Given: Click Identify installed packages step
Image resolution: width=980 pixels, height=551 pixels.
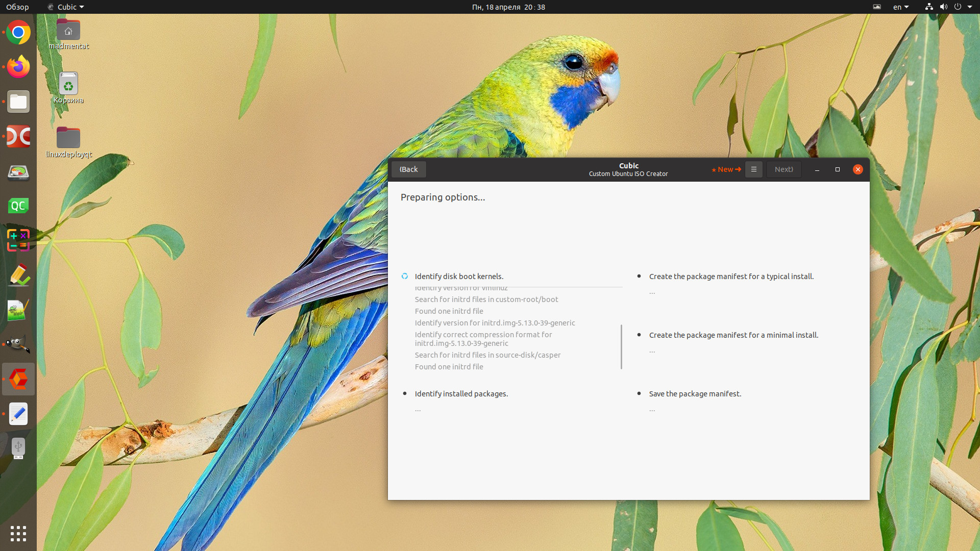Looking at the screenshot, I should click(x=461, y=393).
